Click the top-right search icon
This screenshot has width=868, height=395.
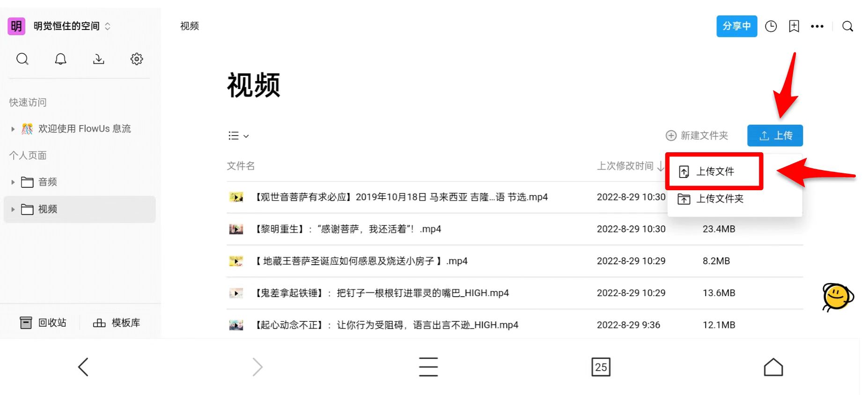tap(847, 26)
